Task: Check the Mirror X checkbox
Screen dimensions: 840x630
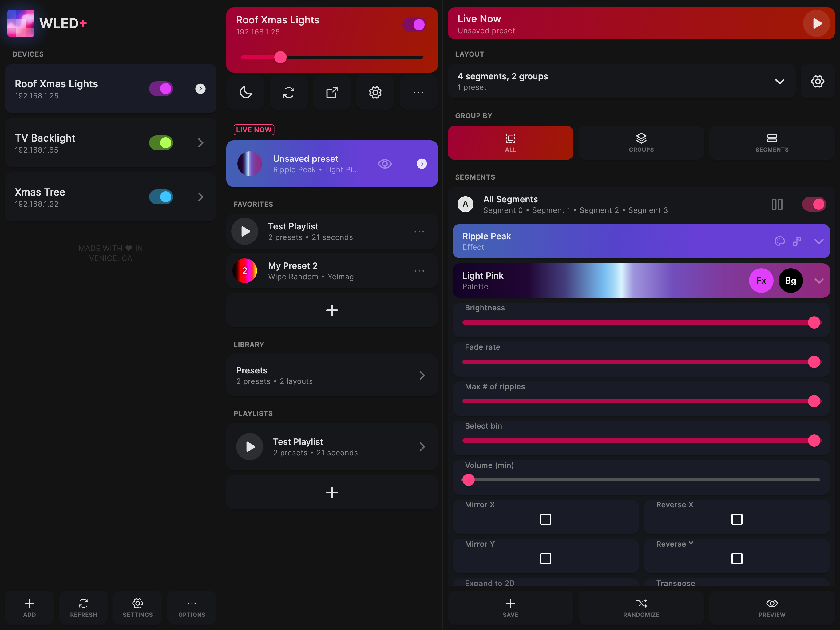Action: pos(545,519)
